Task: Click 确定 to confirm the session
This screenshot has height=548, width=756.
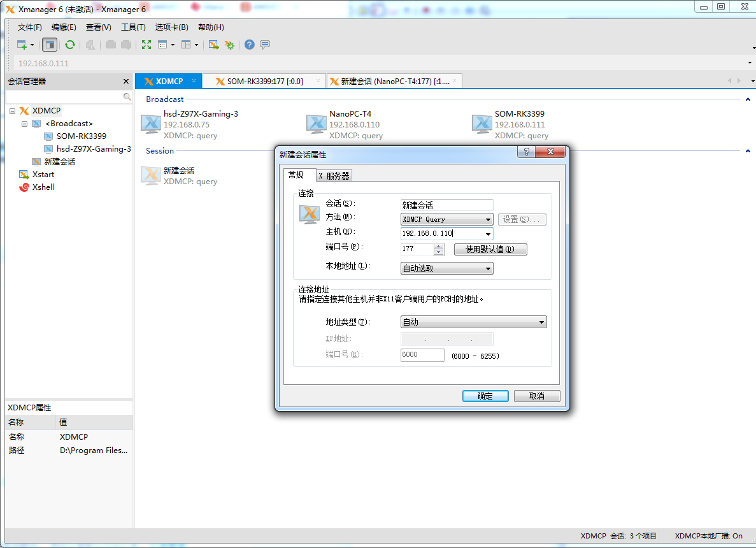Action: coord(485,396)
